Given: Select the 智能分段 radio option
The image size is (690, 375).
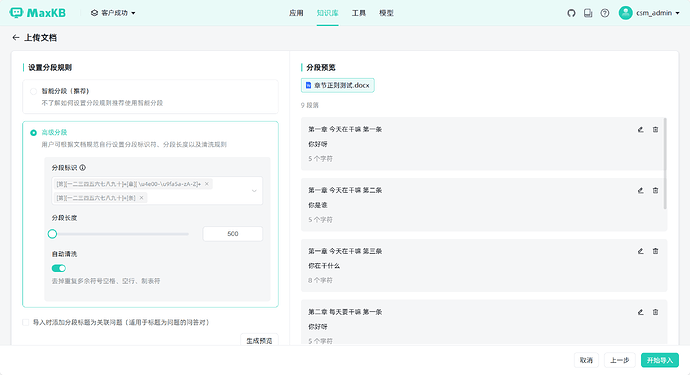Looking at the screenshot, I should 33,92.
